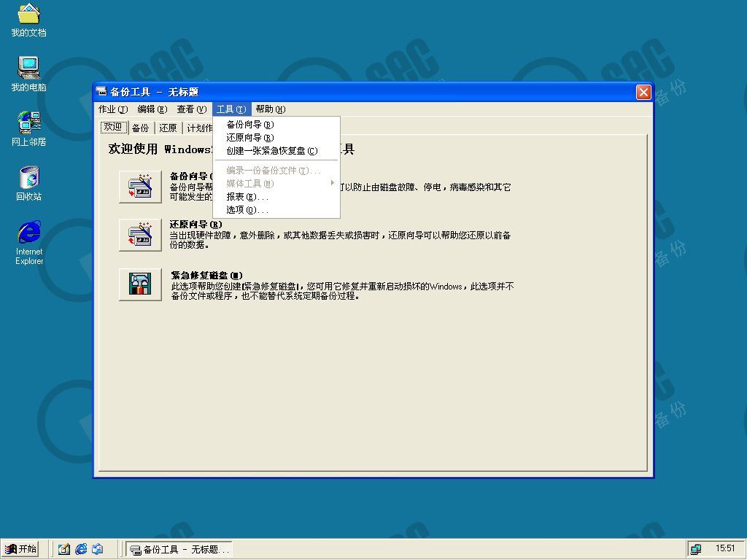Open 回收站 recycle bin icon
This screenshot has height=560, width=747.
click(x=28, y=183)
